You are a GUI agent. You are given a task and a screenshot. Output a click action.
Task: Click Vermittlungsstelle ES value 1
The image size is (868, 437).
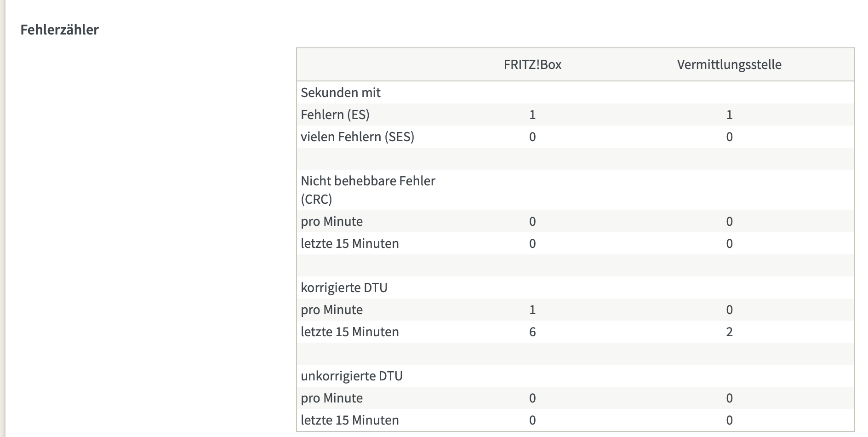click(729, 115)
